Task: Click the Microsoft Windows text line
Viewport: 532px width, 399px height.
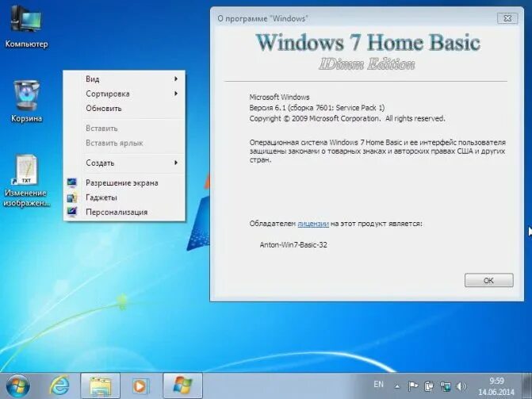Action: pos(280,97)
